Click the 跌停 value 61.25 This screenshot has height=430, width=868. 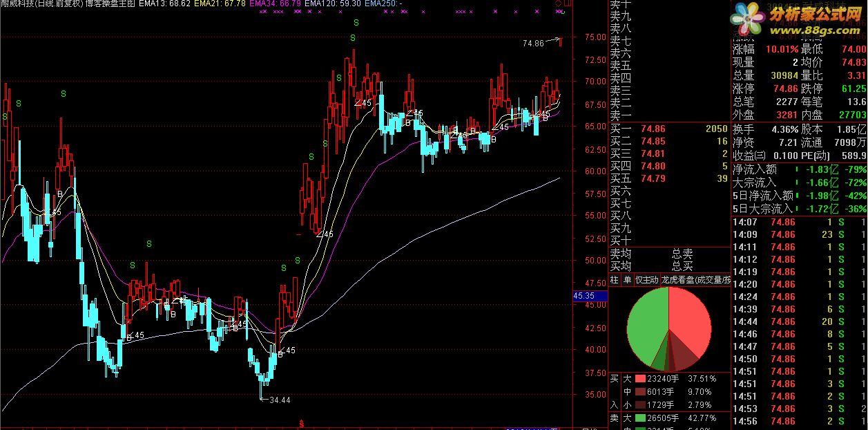point(853,89)
